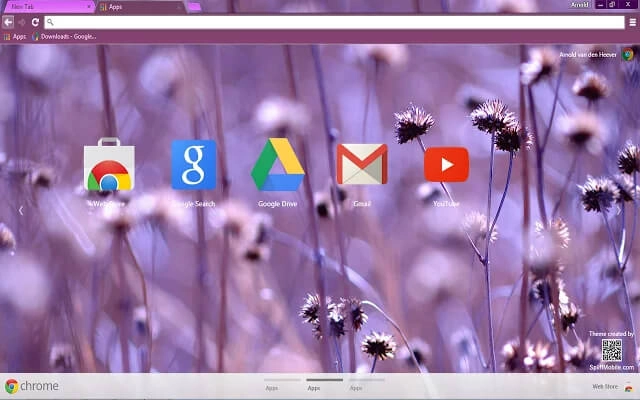Switch to the Apps tab

tap(141, 7)
